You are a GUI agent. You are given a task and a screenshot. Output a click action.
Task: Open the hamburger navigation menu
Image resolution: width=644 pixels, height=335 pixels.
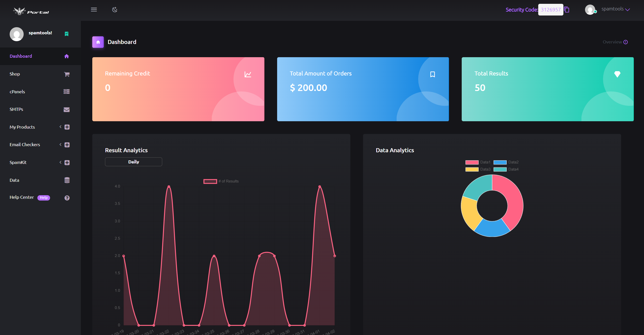coord(94,9)
